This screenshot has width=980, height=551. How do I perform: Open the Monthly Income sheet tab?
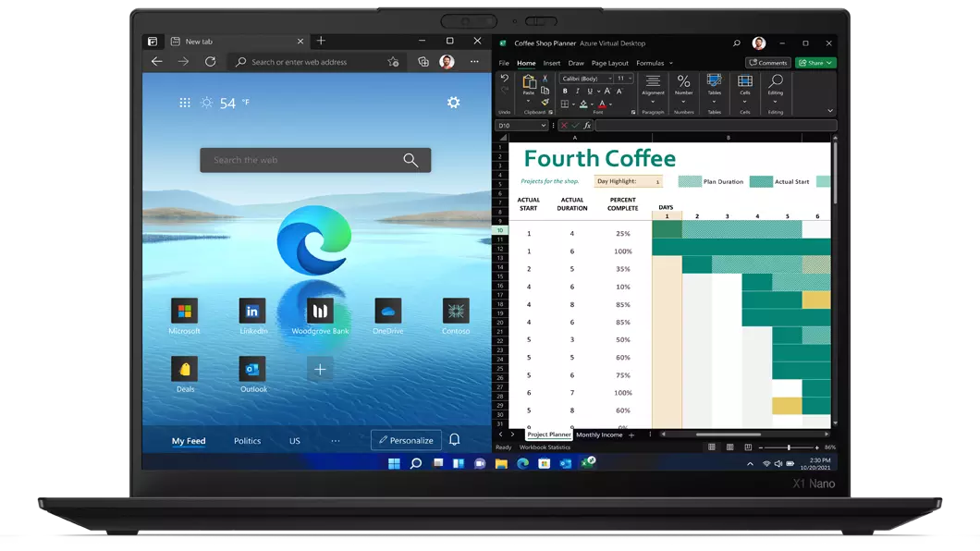click(599, 435)
